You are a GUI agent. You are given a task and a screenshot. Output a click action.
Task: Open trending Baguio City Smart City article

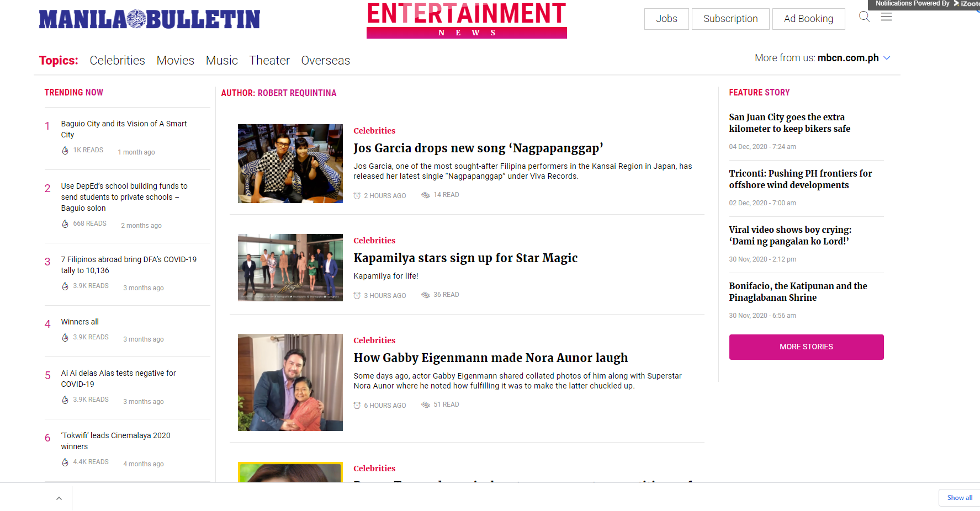(x=124, y=129)
